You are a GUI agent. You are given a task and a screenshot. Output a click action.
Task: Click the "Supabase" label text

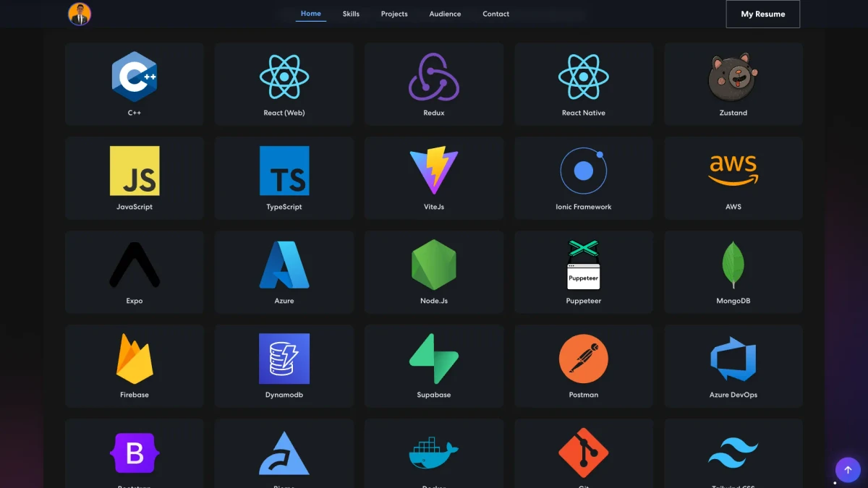pos(434,395)
